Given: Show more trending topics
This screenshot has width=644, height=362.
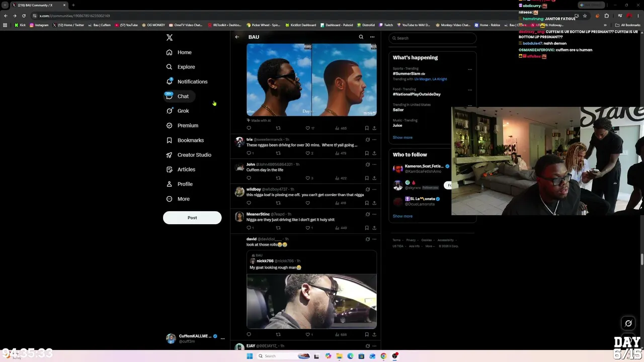Looking at the screenshot, I should tap(403, 137).
